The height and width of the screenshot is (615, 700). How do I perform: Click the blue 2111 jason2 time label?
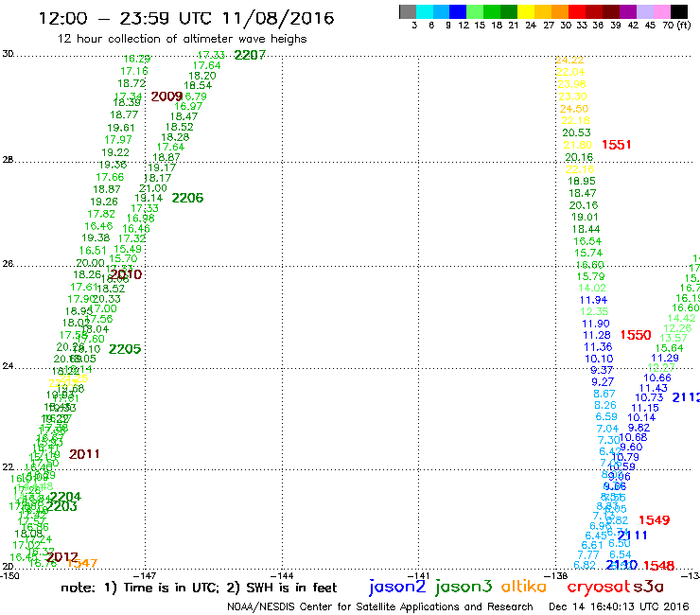click(x=632, y=536)
